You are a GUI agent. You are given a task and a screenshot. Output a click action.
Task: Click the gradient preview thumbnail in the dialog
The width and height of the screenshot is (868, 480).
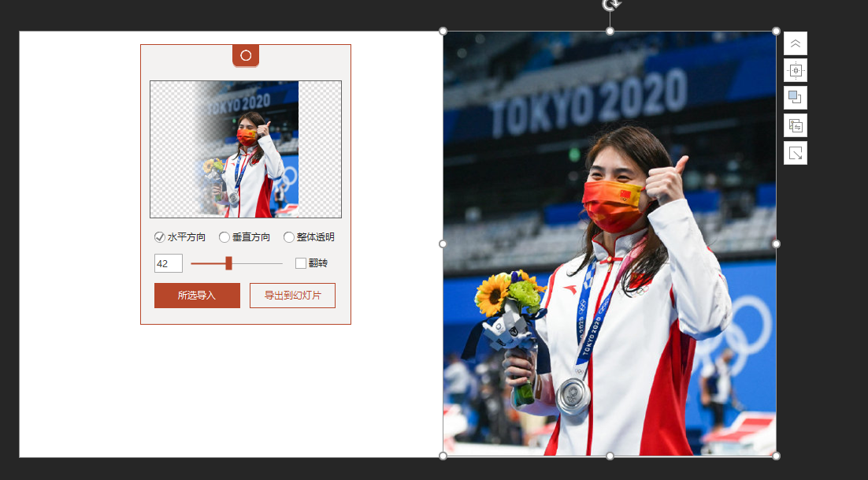(x=246, y=150)
